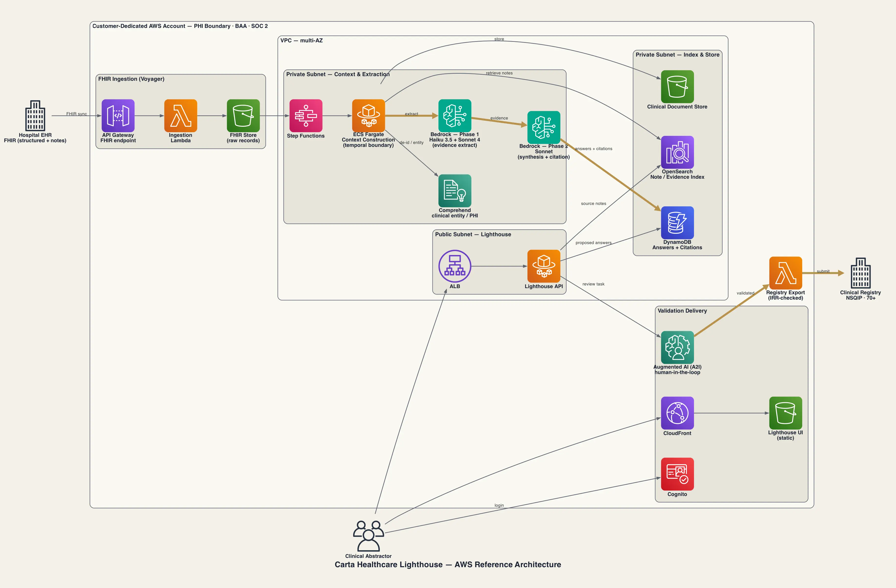Image resolution: width=896 pixels, height=588 pixels.
Task: Select the "answers + citations" edge label
Action: [593, 149]
